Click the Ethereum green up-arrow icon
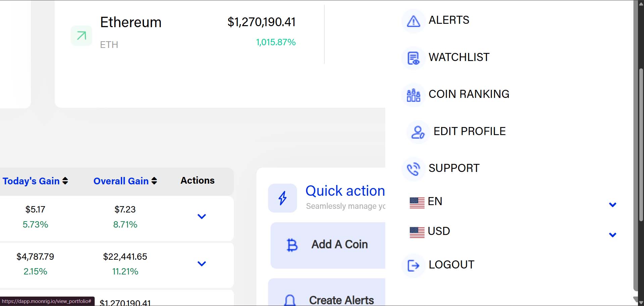Image resolution: width=644 pixels, height=306 pixels. coord(82,36)
